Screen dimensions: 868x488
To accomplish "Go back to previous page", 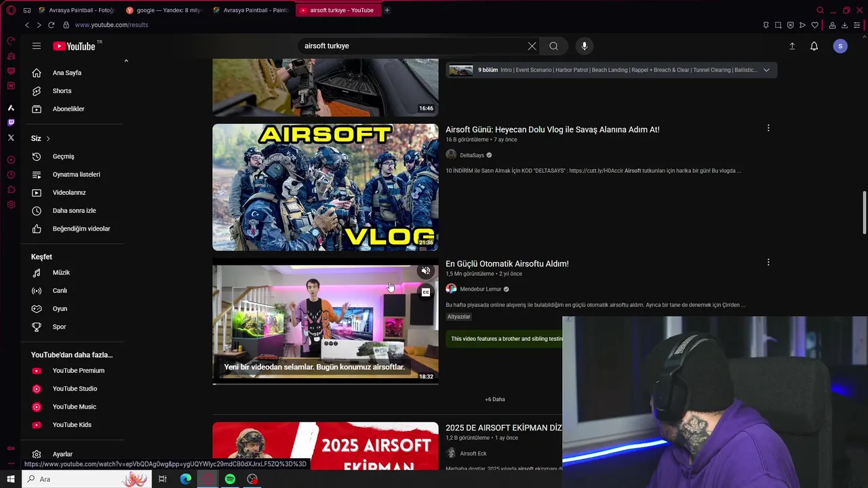I will tap(27, 25).
